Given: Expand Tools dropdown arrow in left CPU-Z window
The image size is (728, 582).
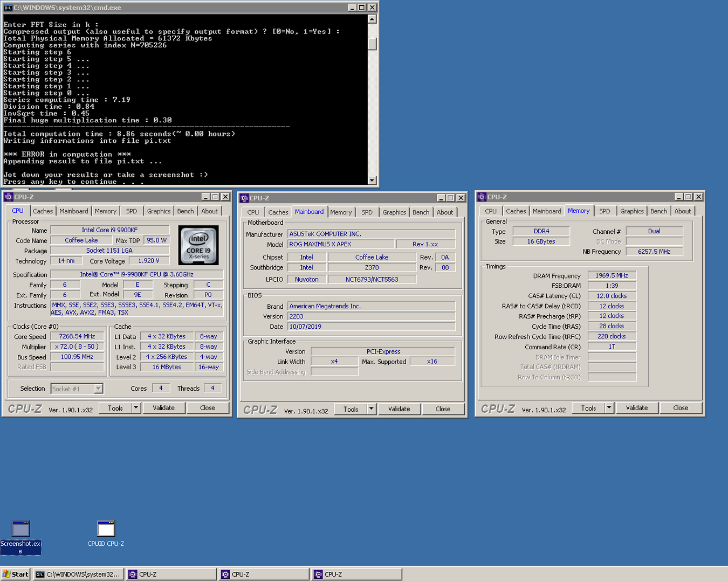Looking at the screenshot, I should [x=136, y=408].
